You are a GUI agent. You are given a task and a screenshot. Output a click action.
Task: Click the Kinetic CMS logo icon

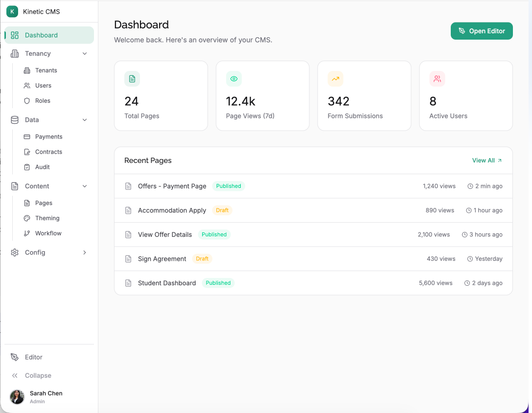point(12,12)
